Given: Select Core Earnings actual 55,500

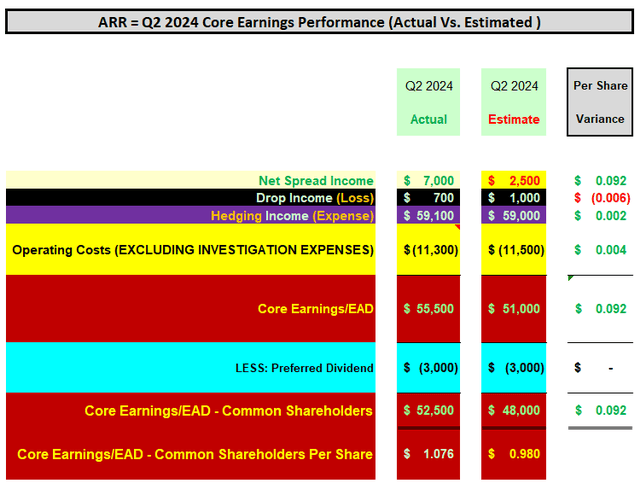Looking at the screenshot, I should [428, 309].
